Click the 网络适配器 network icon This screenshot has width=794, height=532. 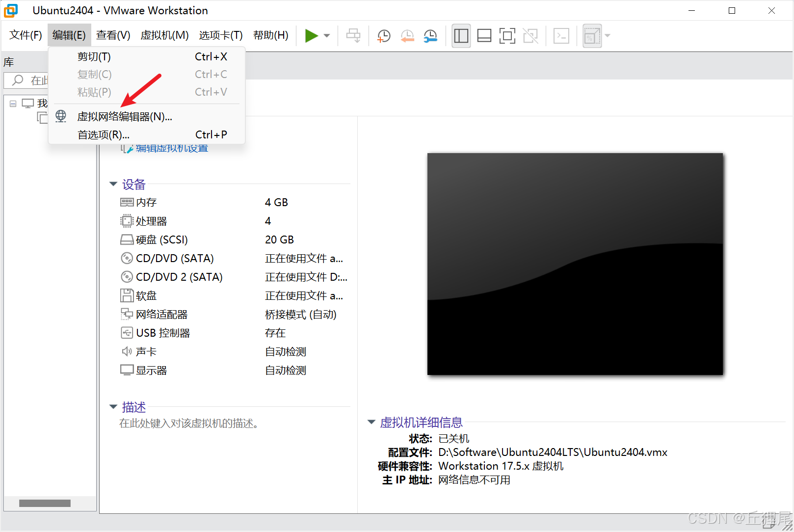pos(127,314)
